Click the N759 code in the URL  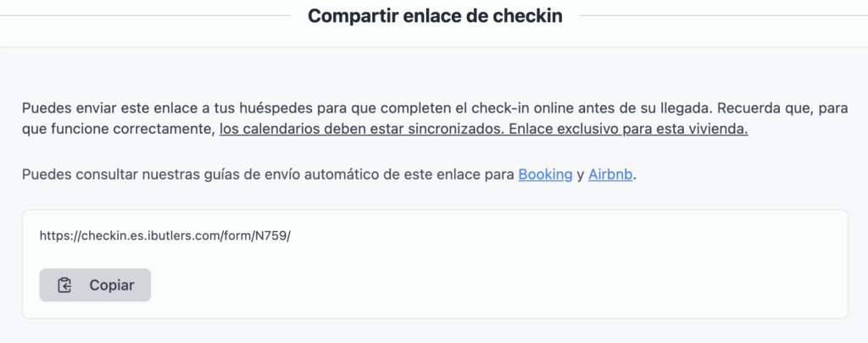270,235
